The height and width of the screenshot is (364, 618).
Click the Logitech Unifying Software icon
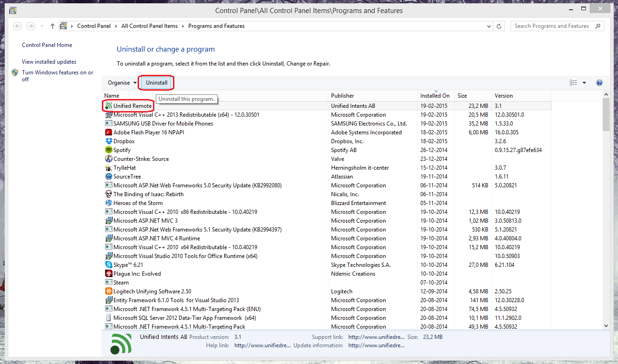(109, 291)
